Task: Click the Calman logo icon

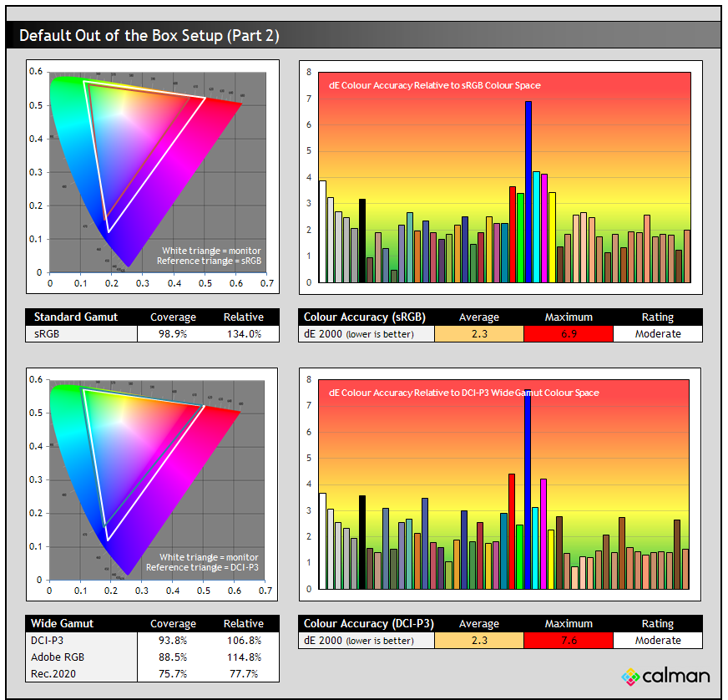Action: [631, 677]
